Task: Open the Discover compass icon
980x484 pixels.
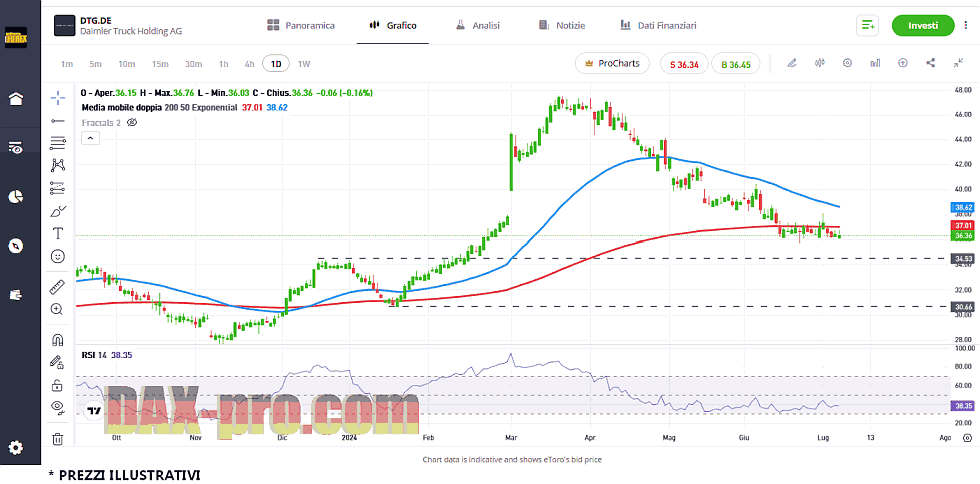Action: click(x=16, y=246)
